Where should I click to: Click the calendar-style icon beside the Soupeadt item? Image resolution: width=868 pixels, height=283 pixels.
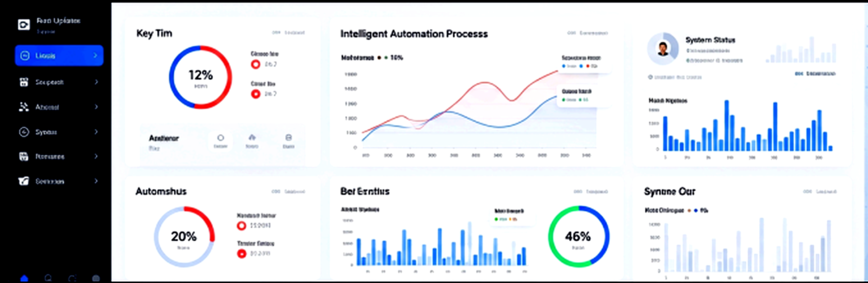[x=24, y=82]
